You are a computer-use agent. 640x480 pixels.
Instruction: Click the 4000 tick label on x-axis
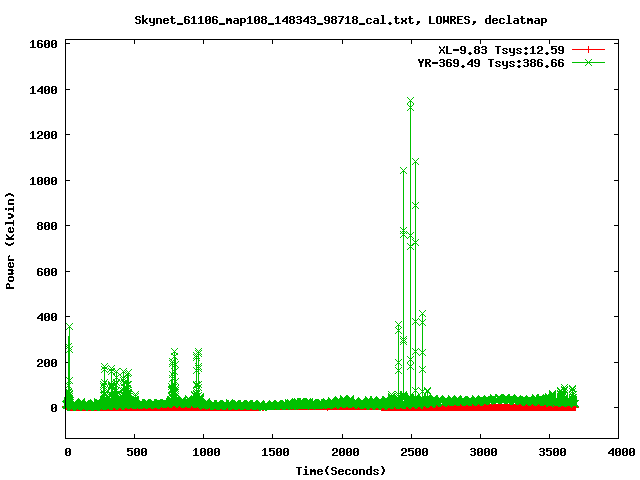point(619,452)
